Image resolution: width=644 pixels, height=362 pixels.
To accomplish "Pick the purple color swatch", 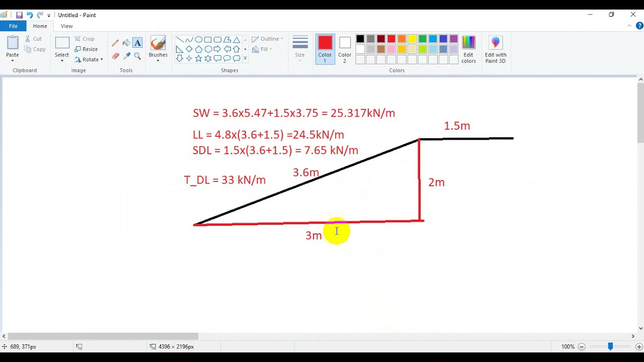I will tap(454, 39).
